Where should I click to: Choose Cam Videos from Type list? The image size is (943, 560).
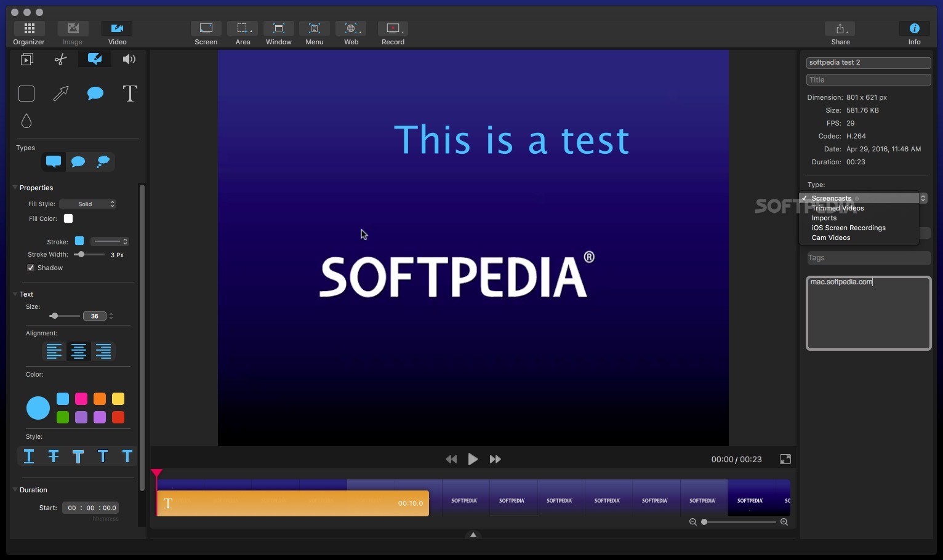[859, 238]
